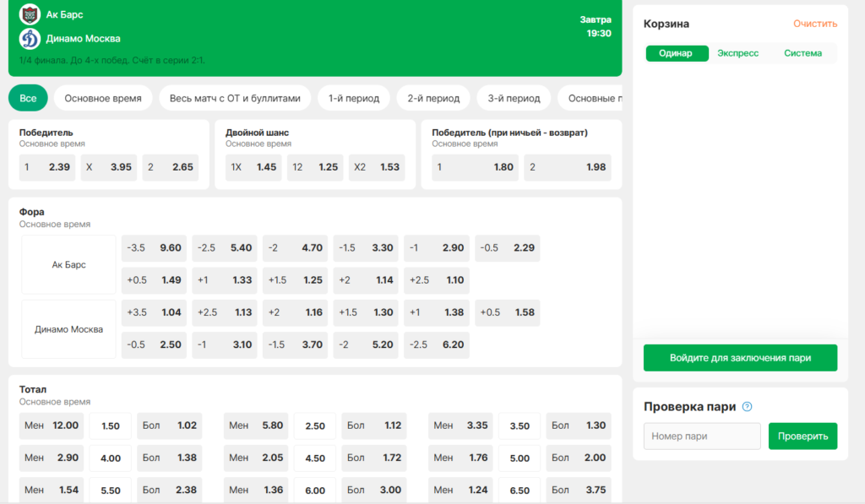Select Динамо Москва handicap +1.5 at 1.30
This screenshot has width=865, height=504.
point(366,312)
